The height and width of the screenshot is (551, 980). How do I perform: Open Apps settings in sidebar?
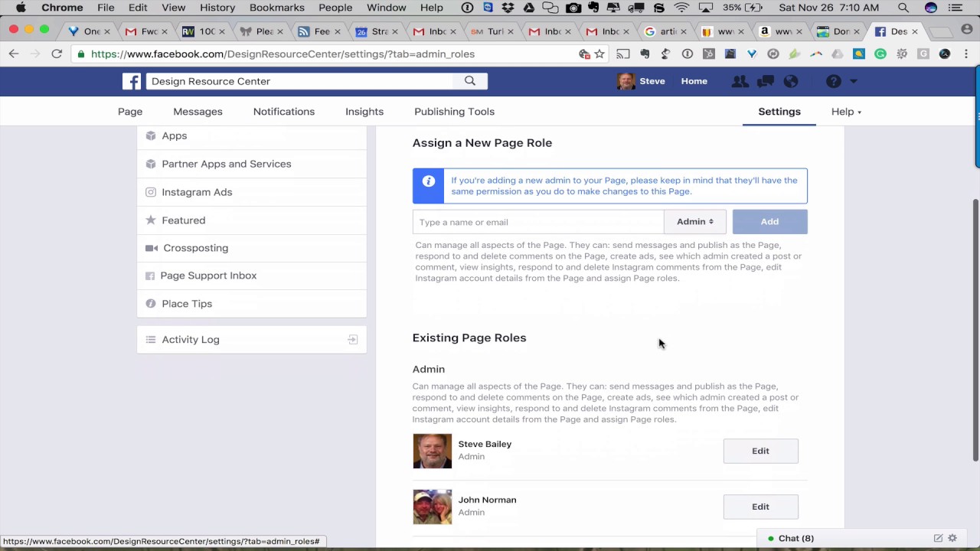pos(252,135)
